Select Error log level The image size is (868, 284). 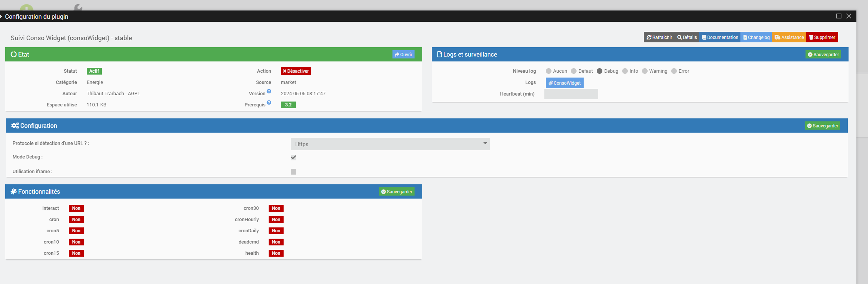(674, 71)
